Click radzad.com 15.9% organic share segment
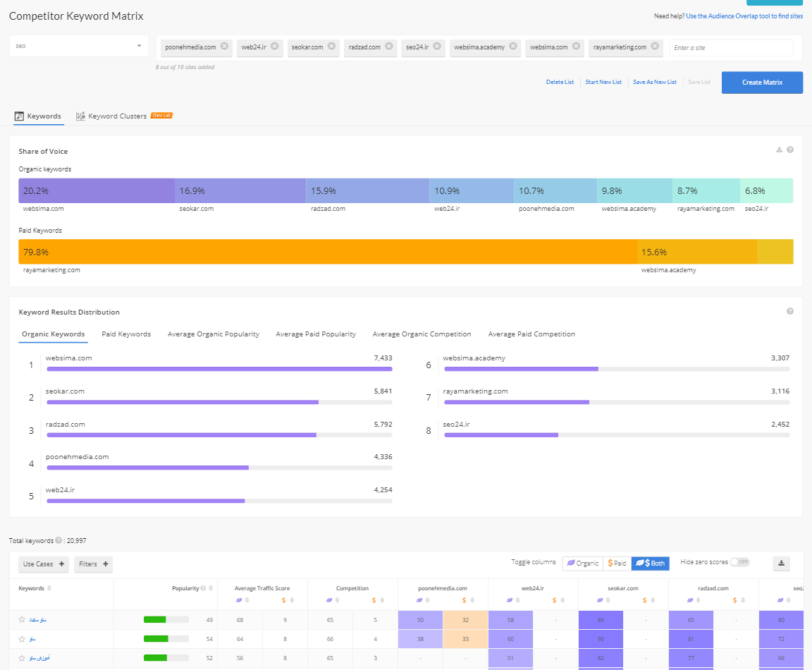The image size is (812, 670). pyautogui.click(x=368, y=190)
